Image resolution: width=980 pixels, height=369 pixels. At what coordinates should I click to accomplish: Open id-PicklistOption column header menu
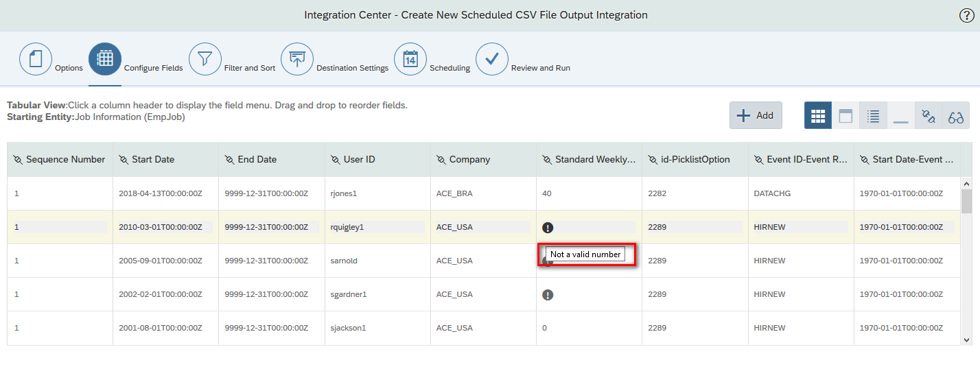(x=695, y=159)
